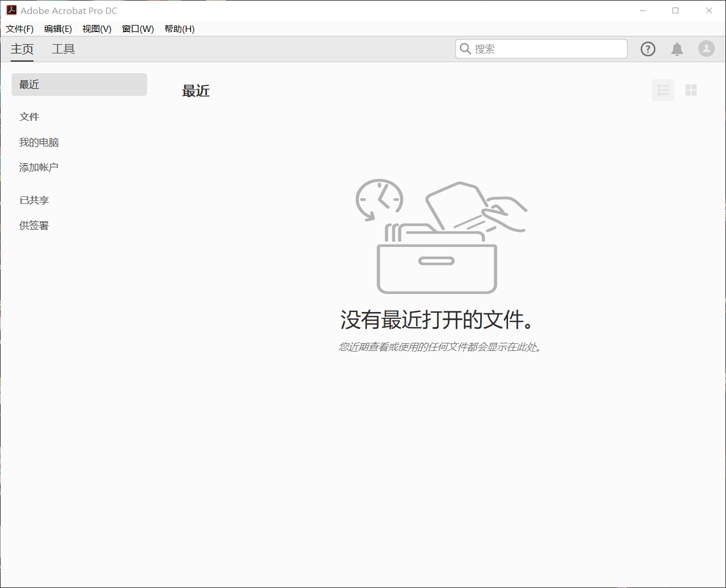The height and width of the screenshot is (588, 726).
Task: Click the 最近 page heading
Action: pyautogui.click(x=196, y=91)
